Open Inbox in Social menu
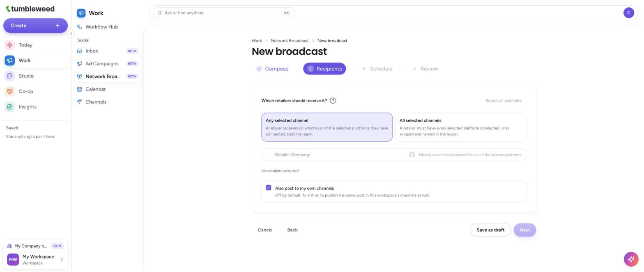This screenshot has height=272, width=644. pos(108,51)
